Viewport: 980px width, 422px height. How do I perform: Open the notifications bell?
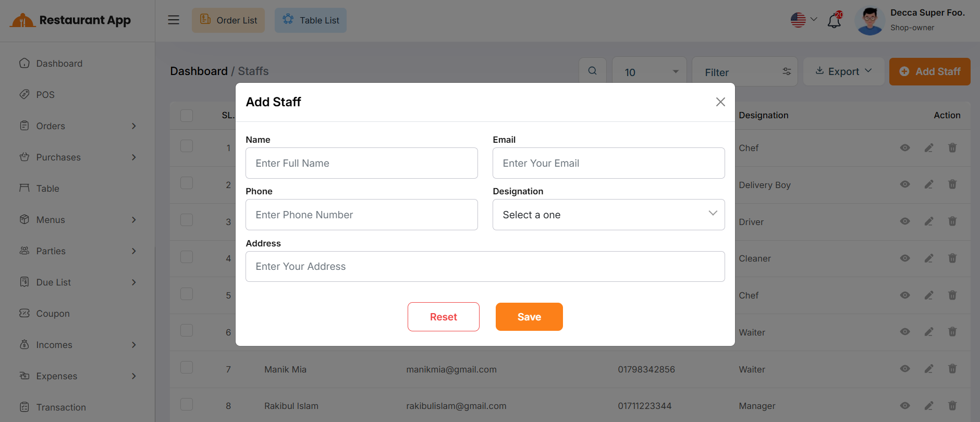(x=834, y=21)
